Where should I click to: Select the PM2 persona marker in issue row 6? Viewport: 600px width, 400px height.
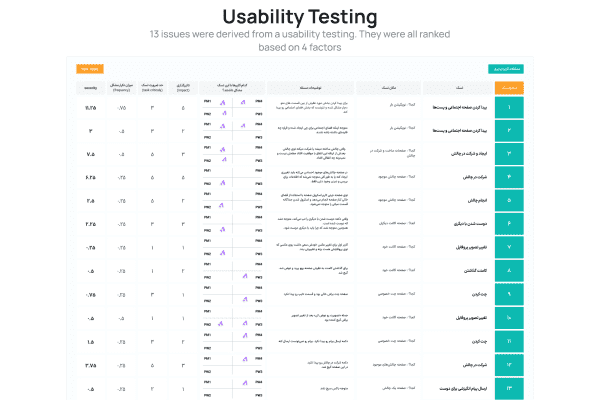coord(223,229)
